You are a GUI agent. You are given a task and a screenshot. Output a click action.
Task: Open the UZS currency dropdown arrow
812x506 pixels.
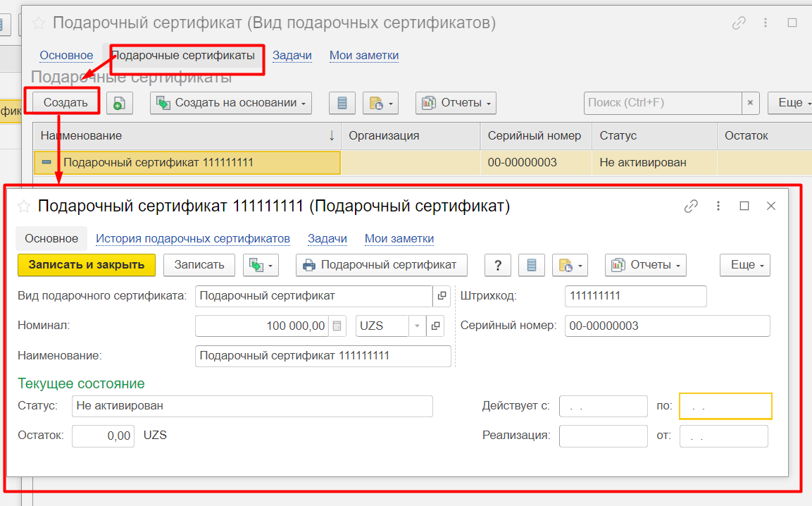417,326
